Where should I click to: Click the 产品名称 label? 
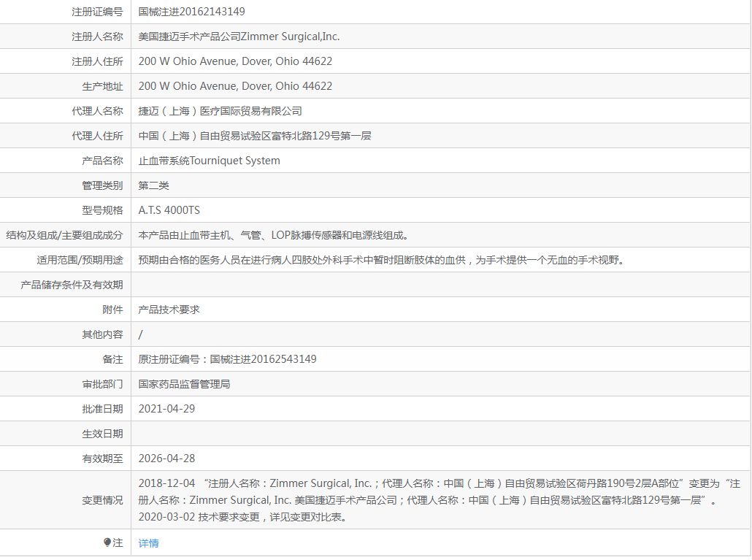[x=102, y=161]
